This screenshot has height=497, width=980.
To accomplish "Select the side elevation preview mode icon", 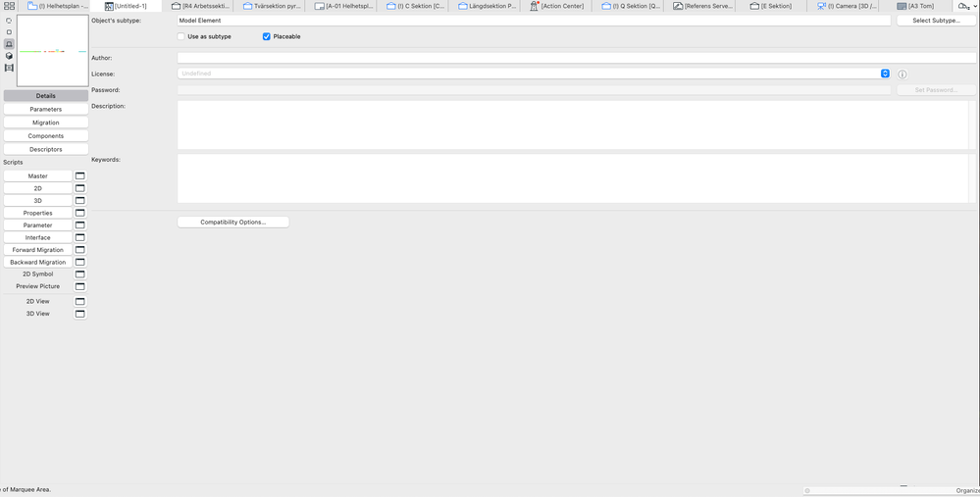I will (9, 44).
